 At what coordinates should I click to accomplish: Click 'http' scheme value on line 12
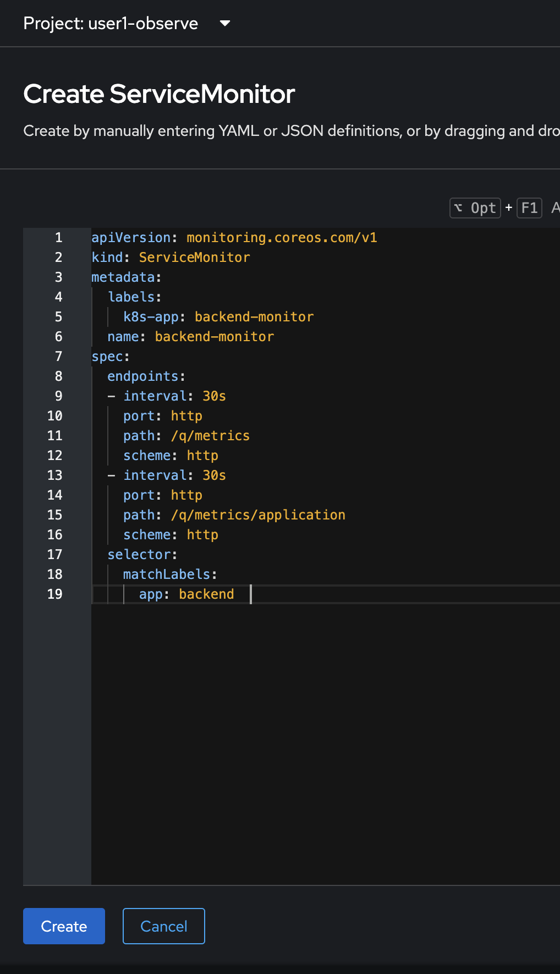[x=202, y=456]
